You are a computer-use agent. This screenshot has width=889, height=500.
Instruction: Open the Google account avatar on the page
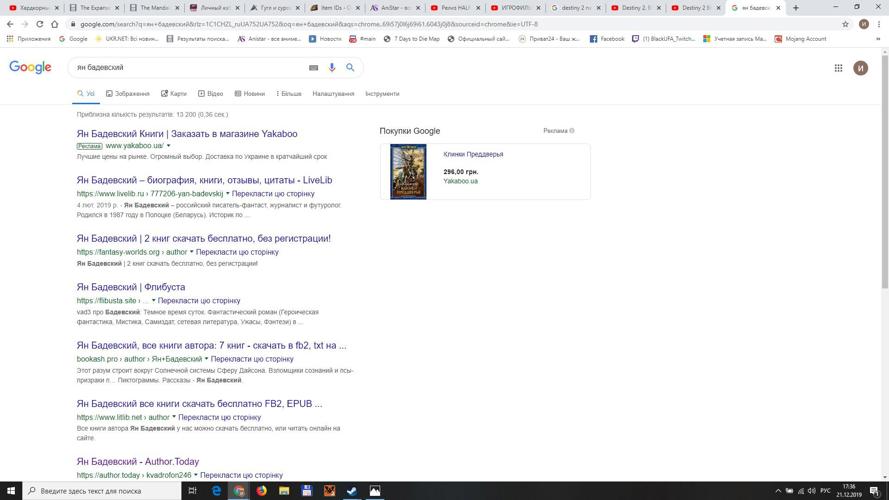860,68
